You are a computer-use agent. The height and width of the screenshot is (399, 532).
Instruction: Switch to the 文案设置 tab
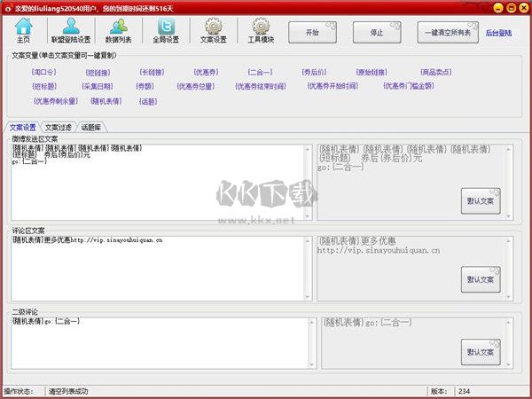pos(23,128)
